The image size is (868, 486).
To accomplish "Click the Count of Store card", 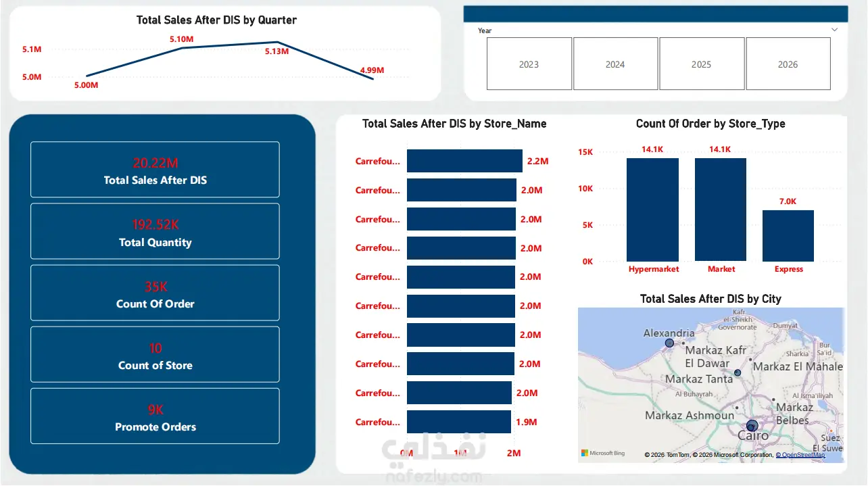I will click(155, 354).
